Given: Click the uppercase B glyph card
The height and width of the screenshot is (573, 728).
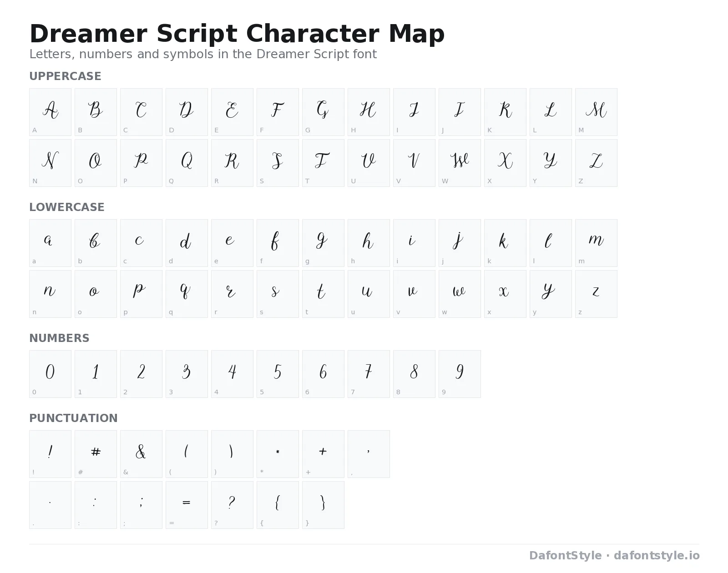Looking at the screenshot, I should pos(96,112).
